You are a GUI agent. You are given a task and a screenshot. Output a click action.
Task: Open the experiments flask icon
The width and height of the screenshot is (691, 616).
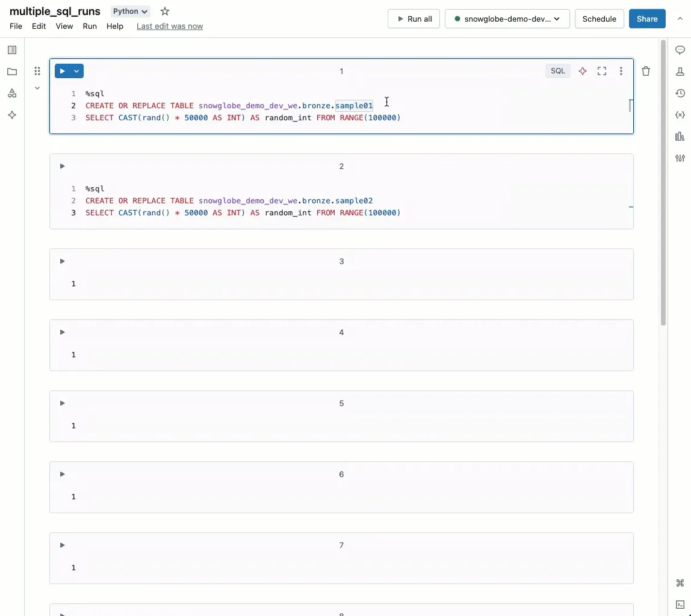click(x=680, y=72)
